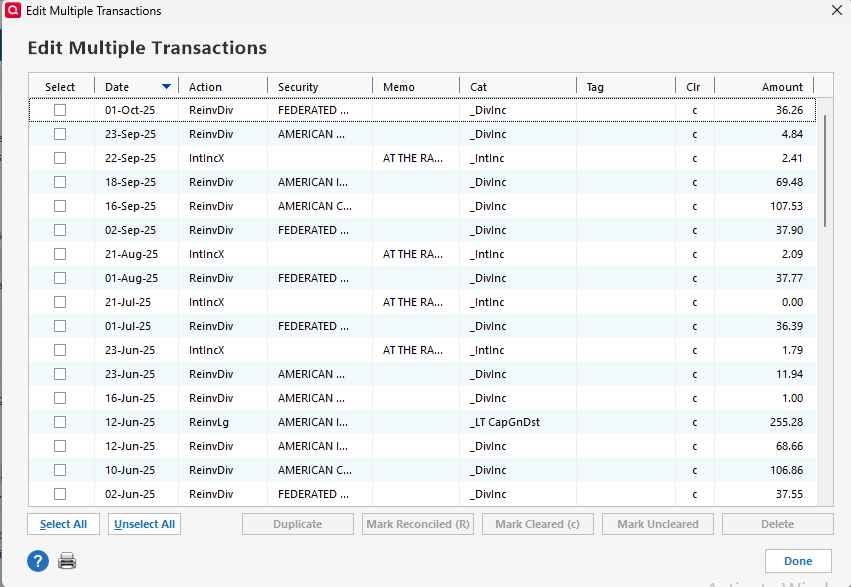Click the 107.53 amount value
This screenshot has height=587, width=851.
pyautogui.click(x=786, y=206)
